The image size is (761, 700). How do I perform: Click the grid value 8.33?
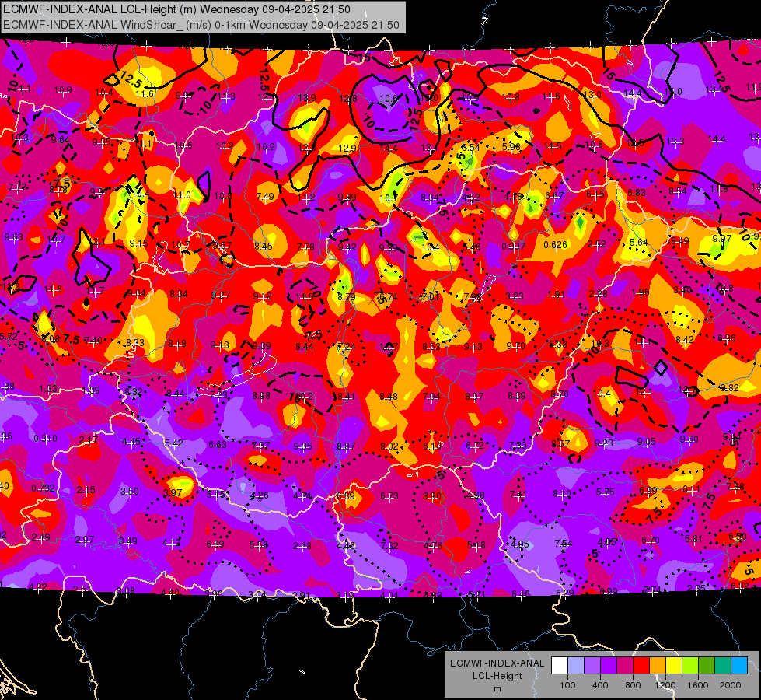pyautogui.click(x=135, y=342)
